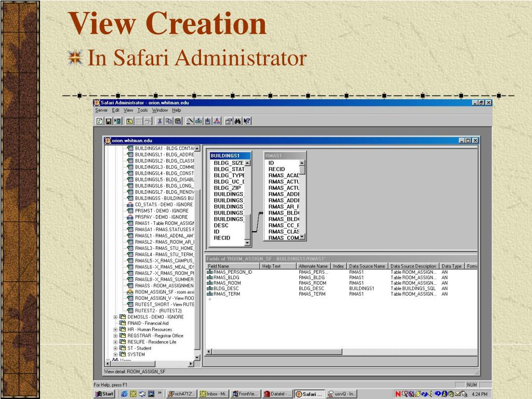This screenshot has height=399, width=532.
Task: Click the grayed icon left of the Cut scissors
Action: point(148,121)
